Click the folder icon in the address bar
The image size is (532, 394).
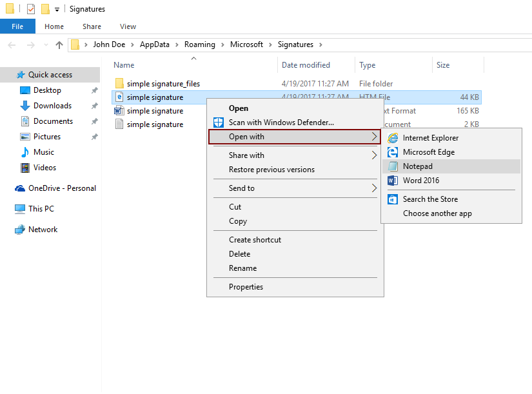(75, 44)
